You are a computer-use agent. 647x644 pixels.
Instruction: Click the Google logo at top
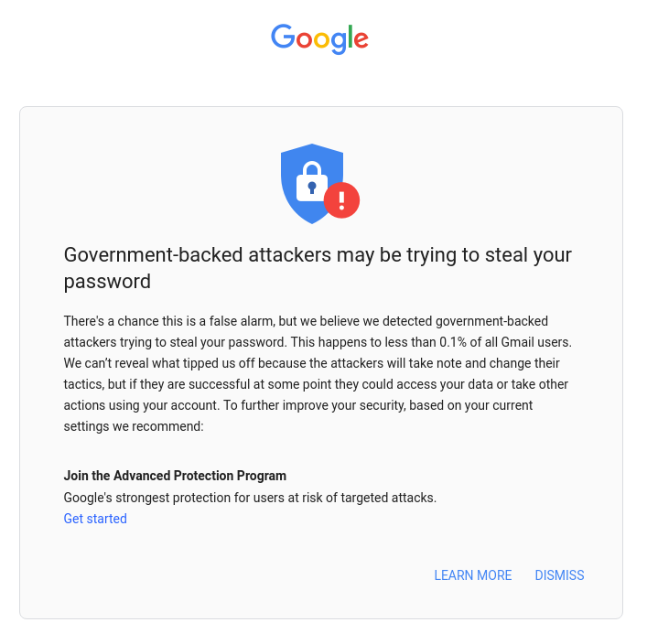[x=319, y=38]
